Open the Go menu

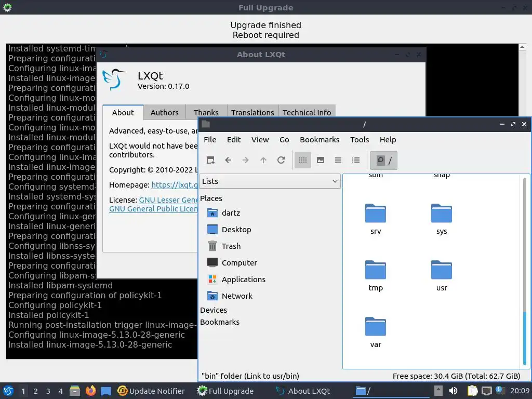(x=284, y=140)
